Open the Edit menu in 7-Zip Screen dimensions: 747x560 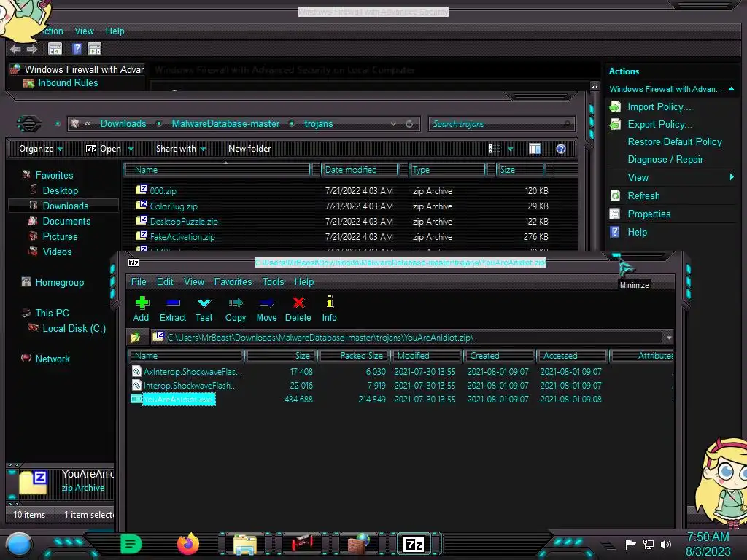click(165, 282)
